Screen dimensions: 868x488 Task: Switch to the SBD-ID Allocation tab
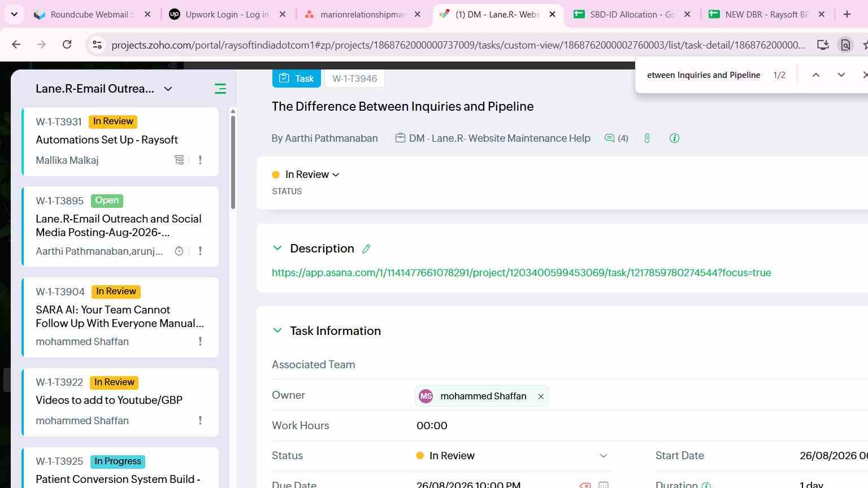[x=632, y=15]
